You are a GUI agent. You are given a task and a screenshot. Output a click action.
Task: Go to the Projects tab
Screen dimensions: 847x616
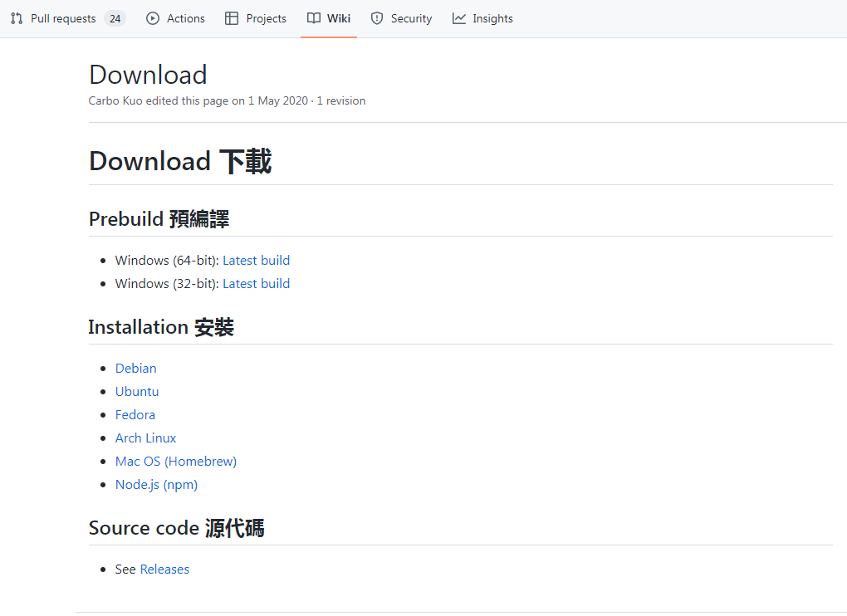pos(256,18)
